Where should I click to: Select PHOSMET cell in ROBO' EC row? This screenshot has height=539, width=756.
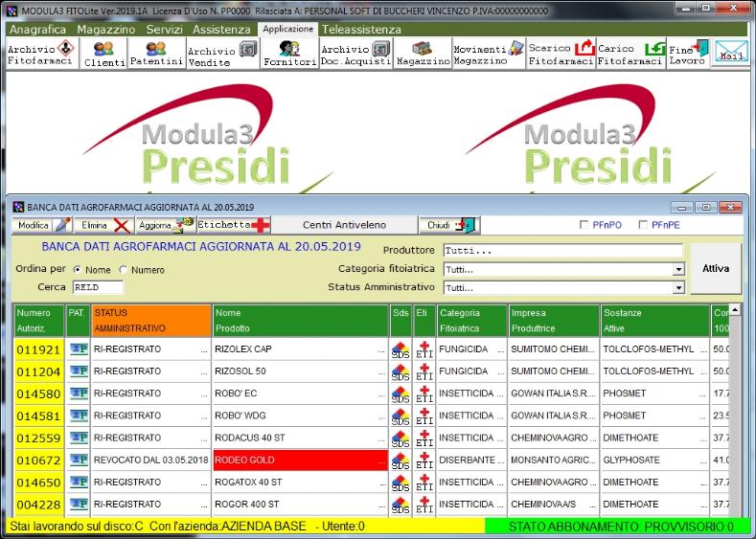pos(654,393)
